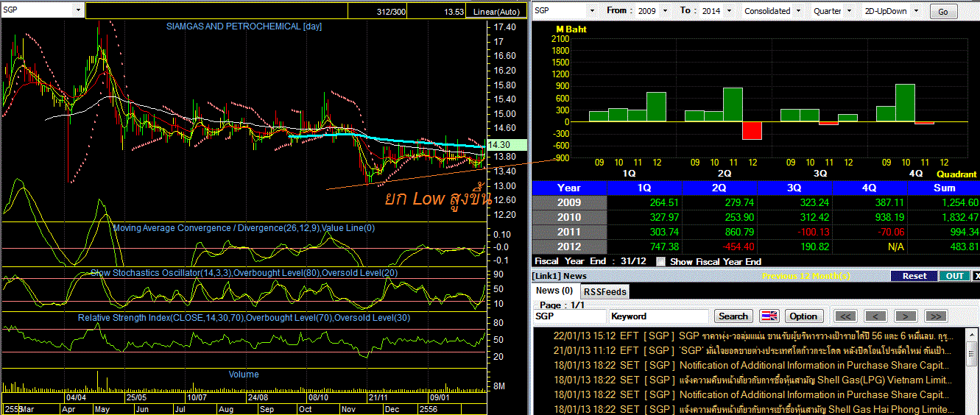Viewport: 980px width, 415px height.
Task: Click the Volume pane label
Action: (244, 375)
